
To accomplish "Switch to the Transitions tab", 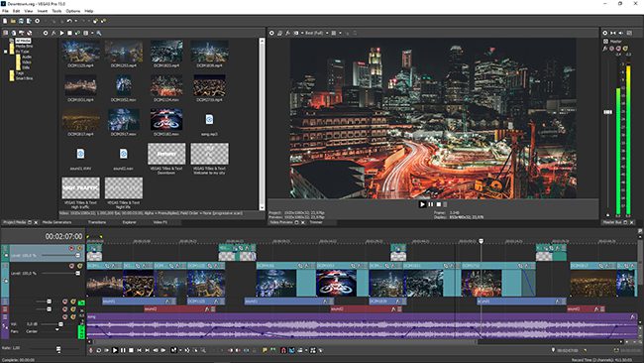I will point(97,222).
